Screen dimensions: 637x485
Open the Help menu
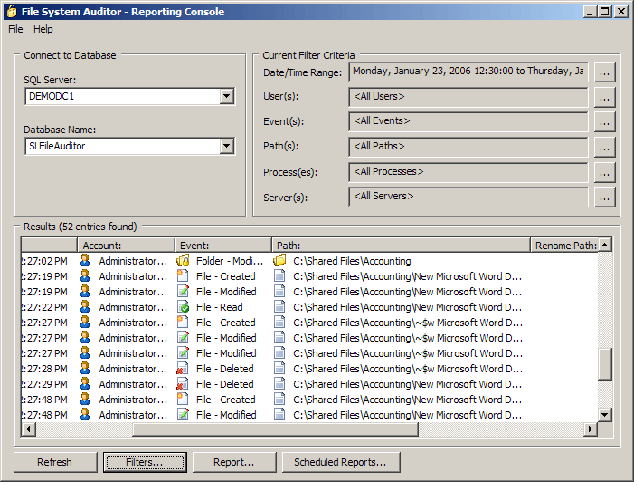(x=43, y=30)
